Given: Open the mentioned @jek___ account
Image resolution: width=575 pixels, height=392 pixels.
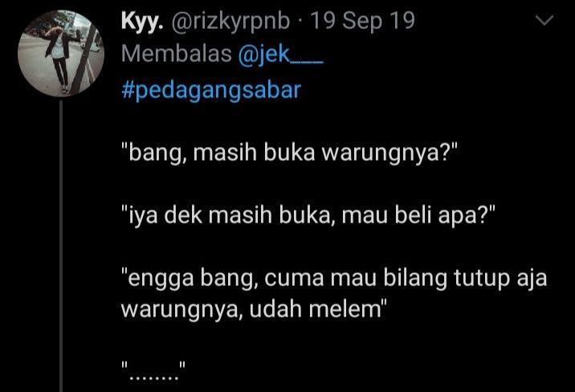Looking at the screenshot, I should (280, 55).
